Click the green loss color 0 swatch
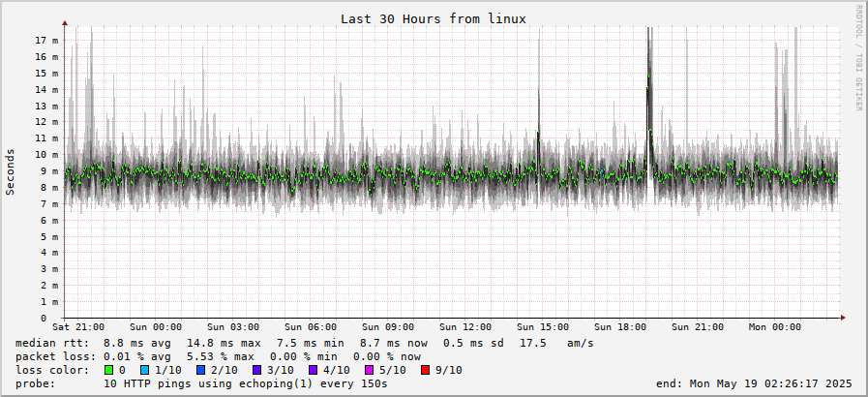Image resolution: width=868 pixels, height=397 pixels. point(108,370)
